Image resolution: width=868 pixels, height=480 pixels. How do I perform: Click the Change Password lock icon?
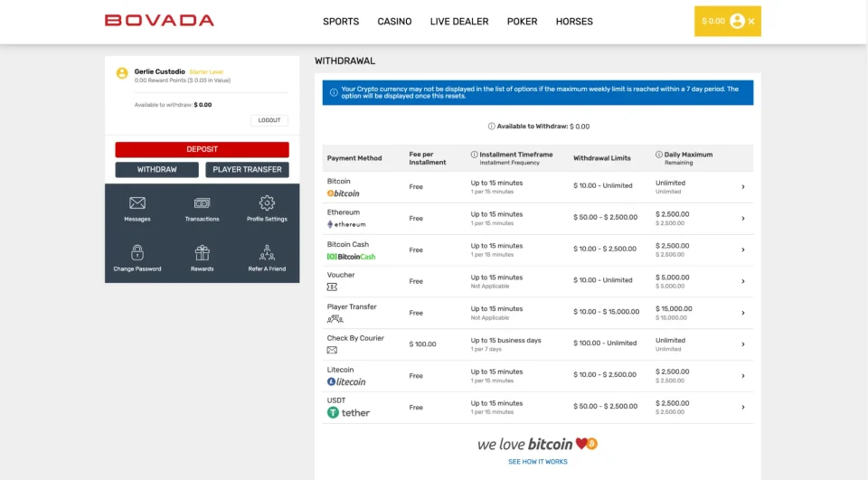tap(137, 253)
